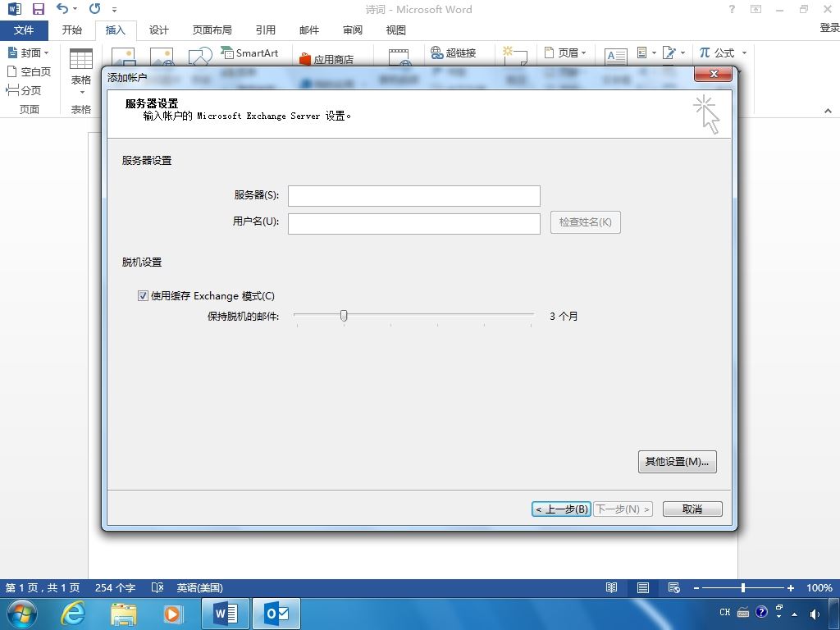Open the Windows Start menu
This screenshot has height=630, width=840.
tap(21, 614)
